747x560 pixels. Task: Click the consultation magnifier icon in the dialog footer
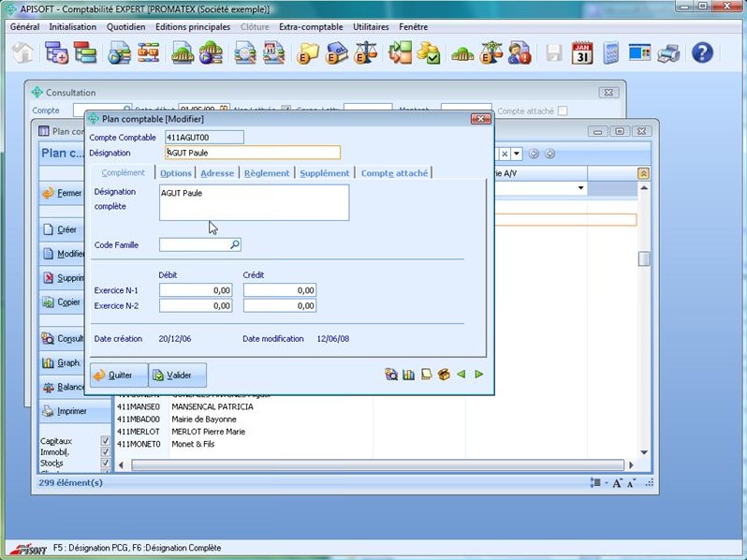[391, 375]
